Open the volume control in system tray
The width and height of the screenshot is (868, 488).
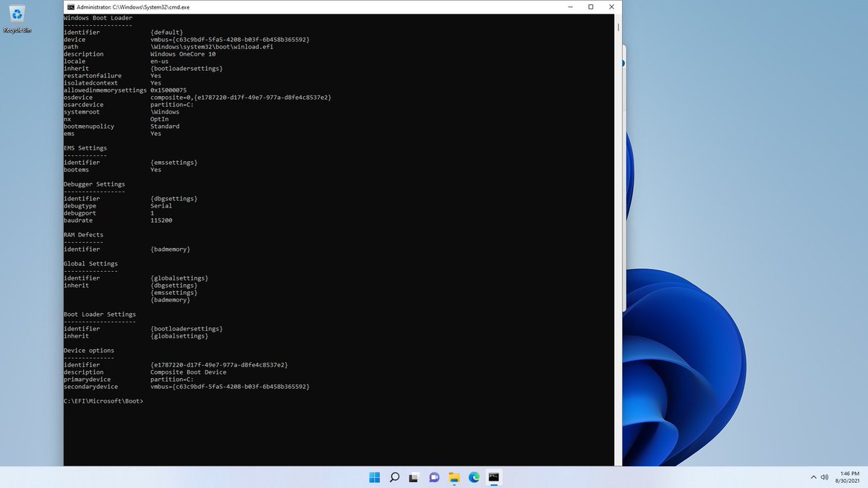pyautogui.click(x=825, y=477)
